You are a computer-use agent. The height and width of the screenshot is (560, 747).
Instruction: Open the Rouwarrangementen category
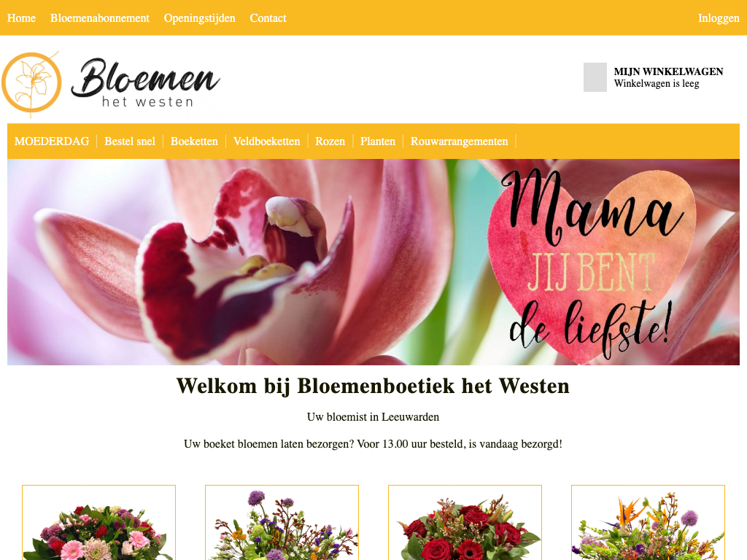click(460, 141)
